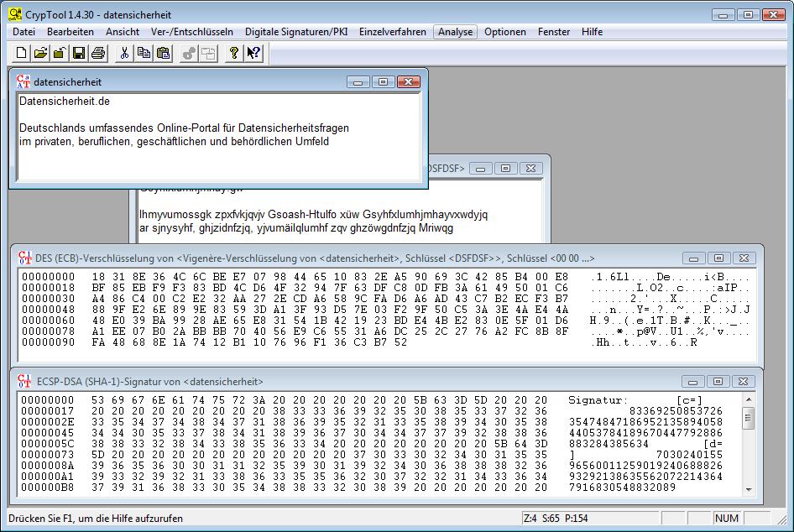This screenshot has width=794, height=532.
Task: Click the datensicherheit child window title
Action: pyautogui.click(x=67, y=82)
